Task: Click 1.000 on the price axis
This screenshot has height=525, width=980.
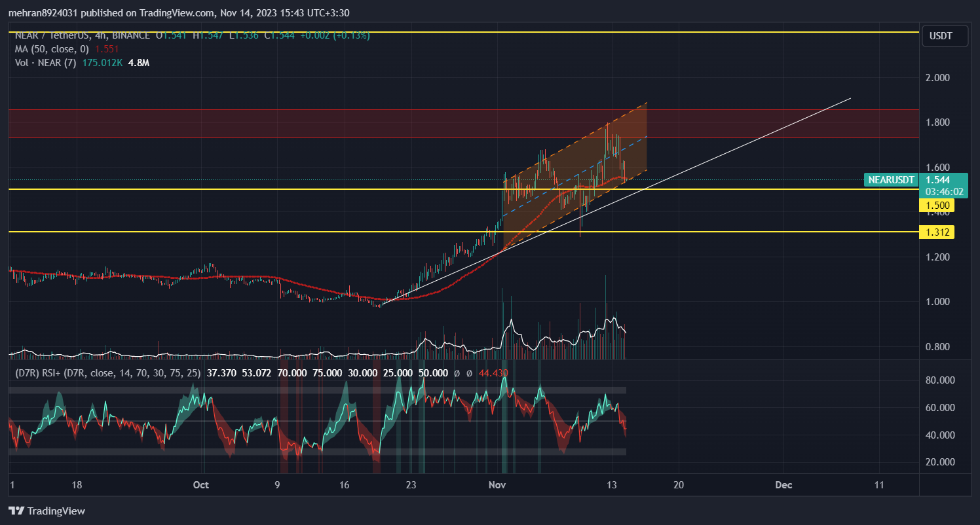Action: (x=937, y=302)
